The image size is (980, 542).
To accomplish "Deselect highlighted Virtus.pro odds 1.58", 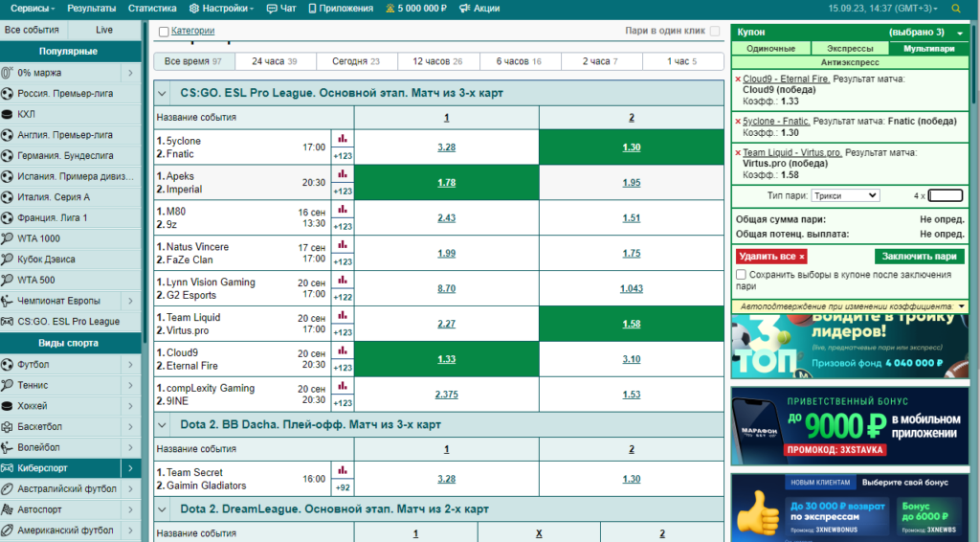I will 632,324.
